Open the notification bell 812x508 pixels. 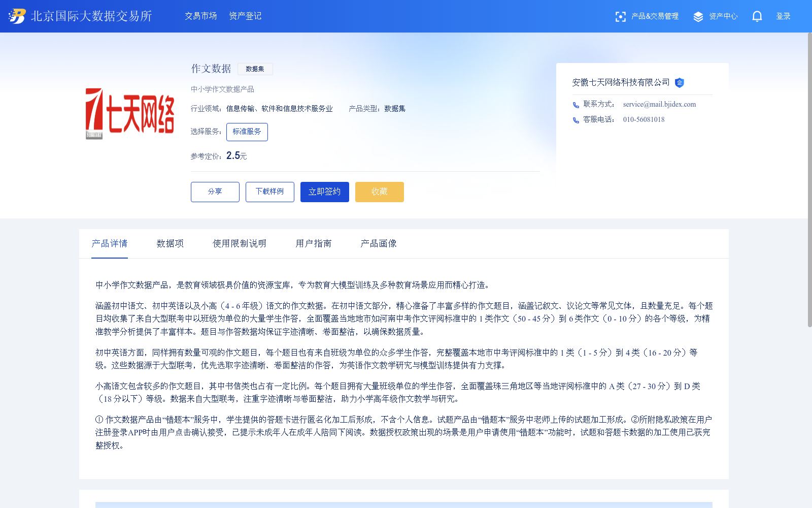[x=757, y=16]
